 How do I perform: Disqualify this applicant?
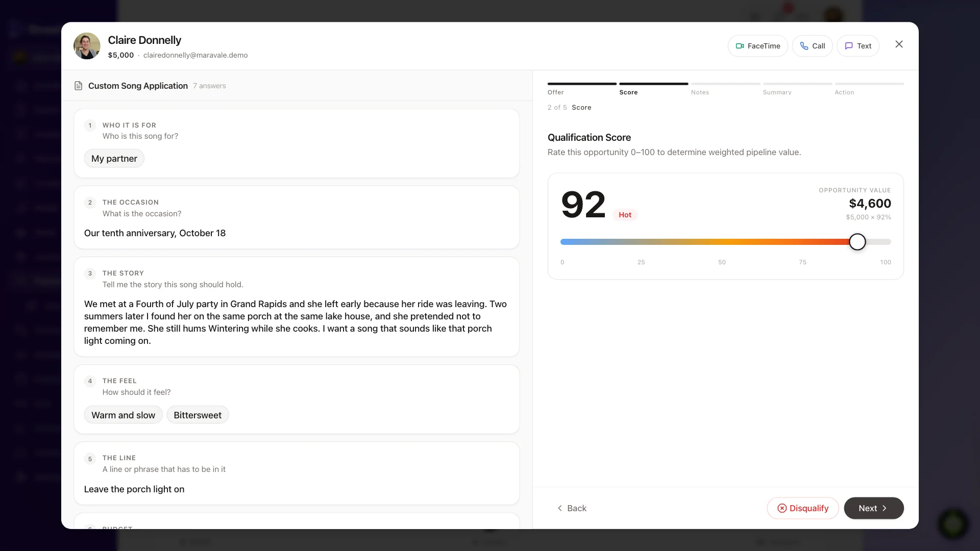pyautogui.click(x=802, y=508)
